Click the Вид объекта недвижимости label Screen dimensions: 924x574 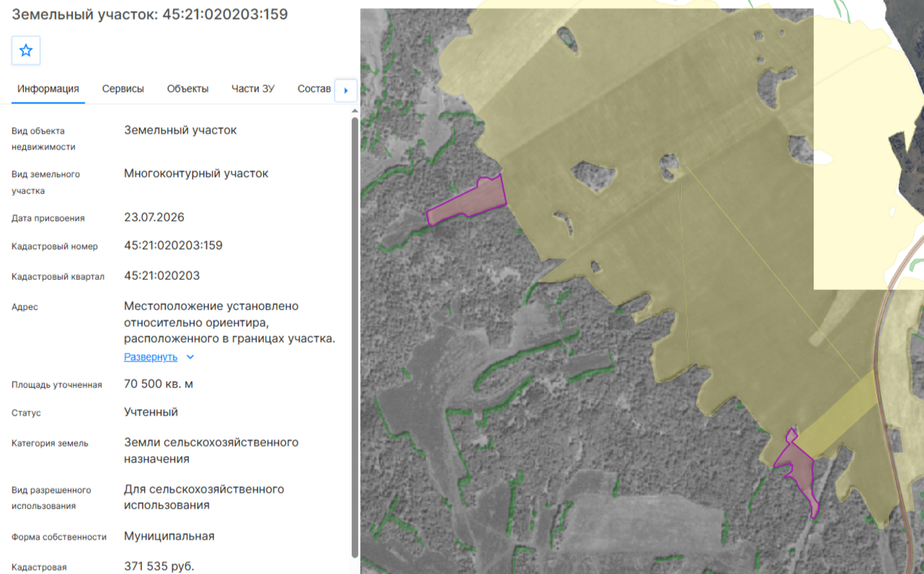click(43, 139)
